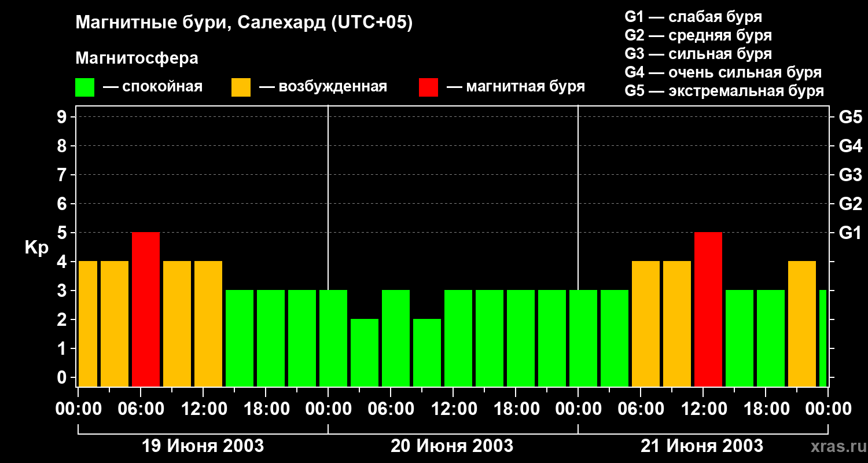The height and width of the screenshot is (463, 868).
Task: Click the '— возбужденная' legend label
Action: tap(323, 87)
